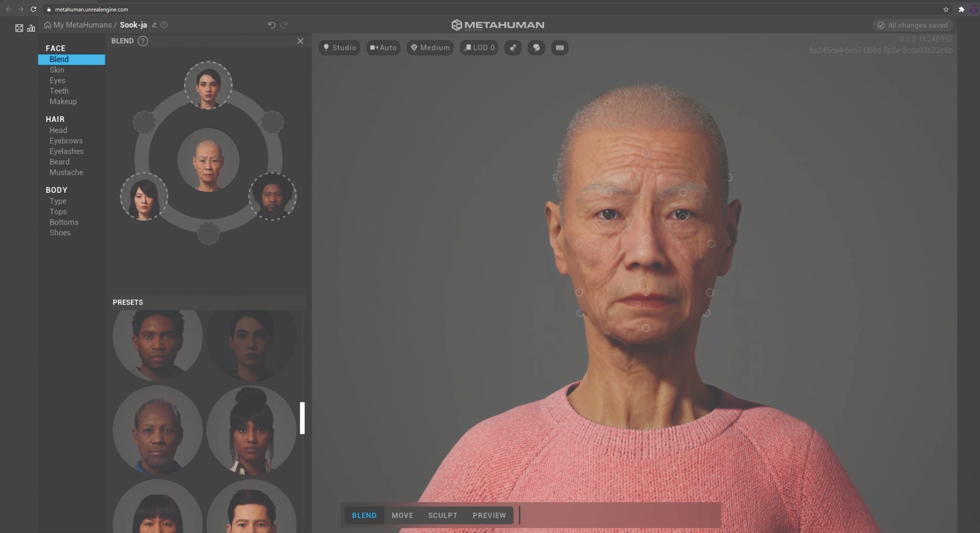Reload the browser page

(33, 9)
